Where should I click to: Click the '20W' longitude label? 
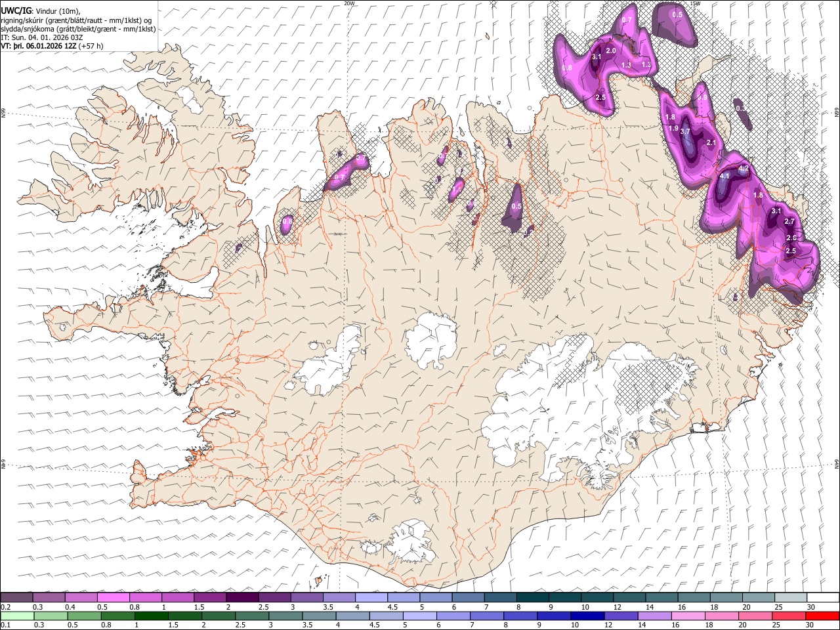pos(350,3)
